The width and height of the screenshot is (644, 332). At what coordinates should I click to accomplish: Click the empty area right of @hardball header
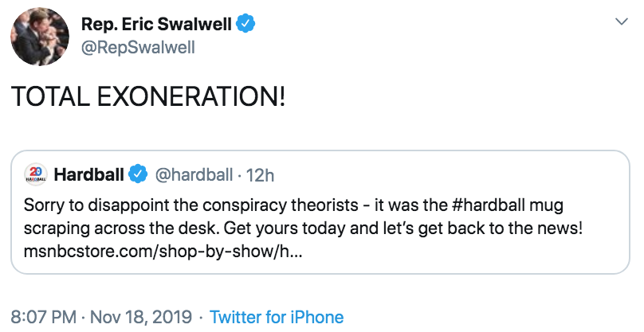[446, 173]
